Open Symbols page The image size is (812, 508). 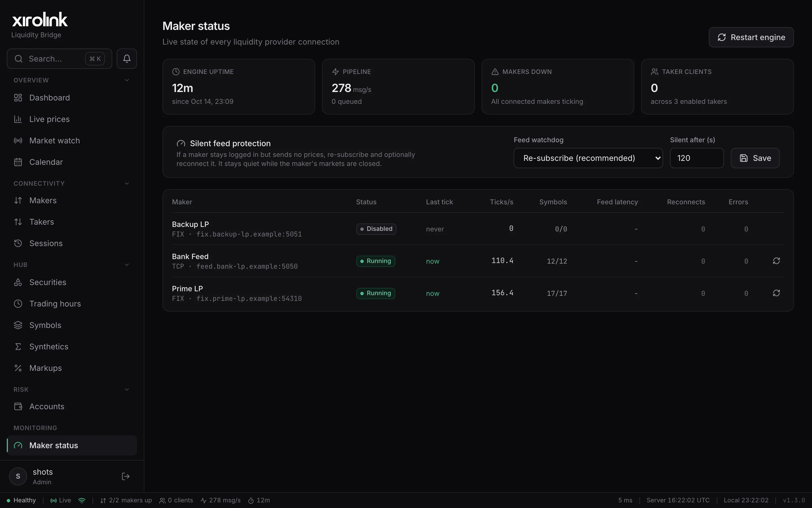72,326
